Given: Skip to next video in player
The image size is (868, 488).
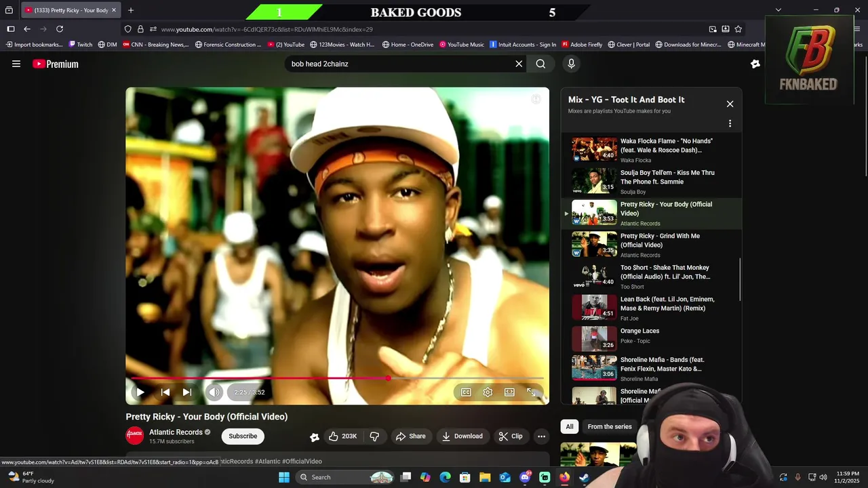Looking at the screenshot, I should coord(187,392).
